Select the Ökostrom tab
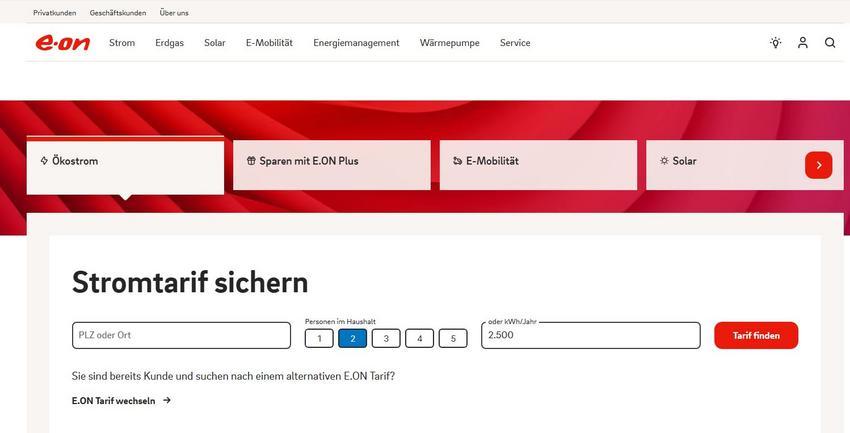 125,165
